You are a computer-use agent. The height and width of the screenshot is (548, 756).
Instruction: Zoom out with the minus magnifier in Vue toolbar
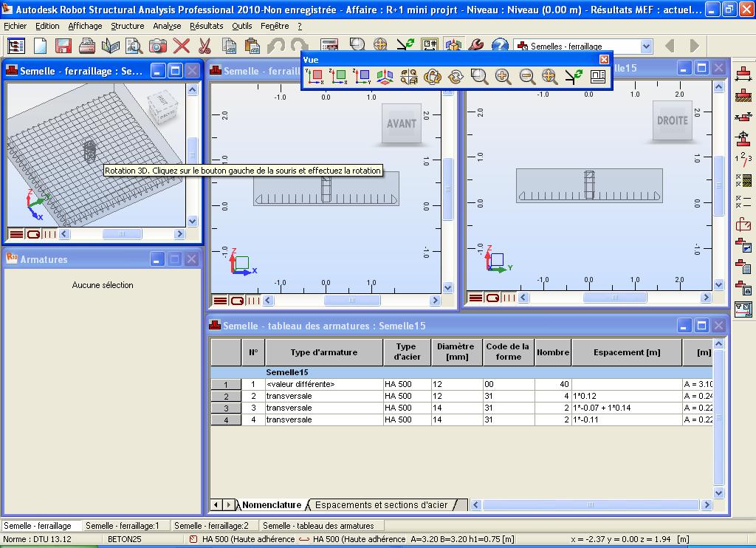pyautogui.click(x=526, y=76)
